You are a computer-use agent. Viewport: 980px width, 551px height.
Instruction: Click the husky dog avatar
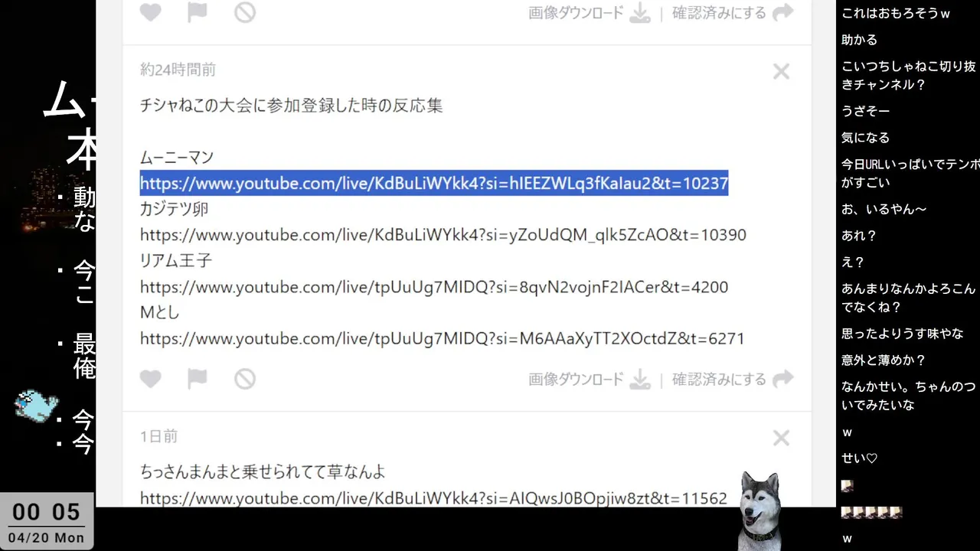[760, 511]
